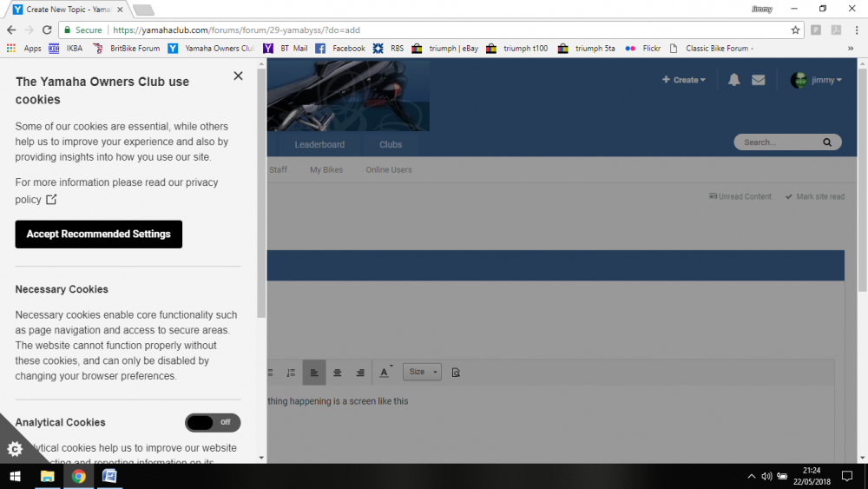Image resolution: width=868 pixels, height=489 pixels.
Task: Click the center align icon in editor
Action: [x=338, y=373]
